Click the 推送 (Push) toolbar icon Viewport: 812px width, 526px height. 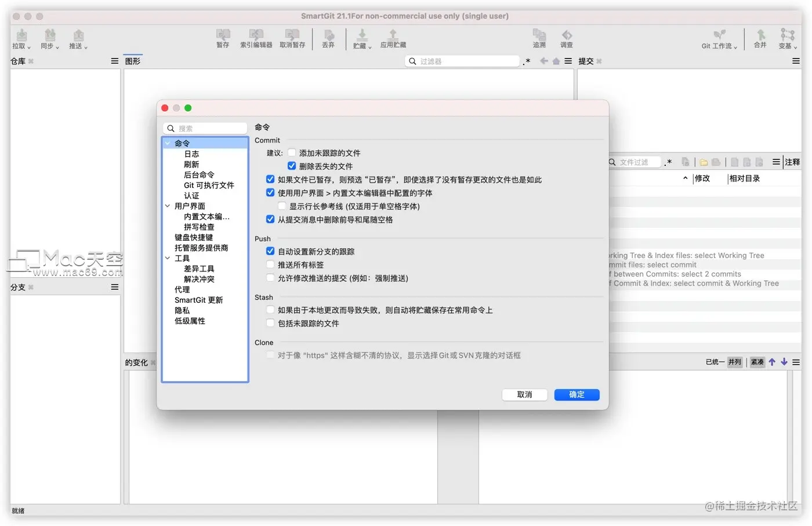pos(78,35)
